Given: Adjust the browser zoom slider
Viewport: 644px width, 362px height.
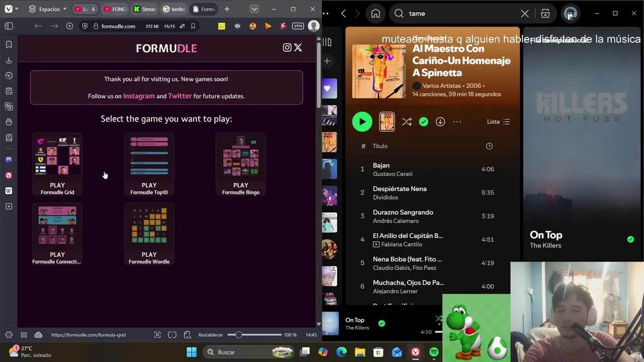Looking at the screenshot, I should click(x=255, y=335).
